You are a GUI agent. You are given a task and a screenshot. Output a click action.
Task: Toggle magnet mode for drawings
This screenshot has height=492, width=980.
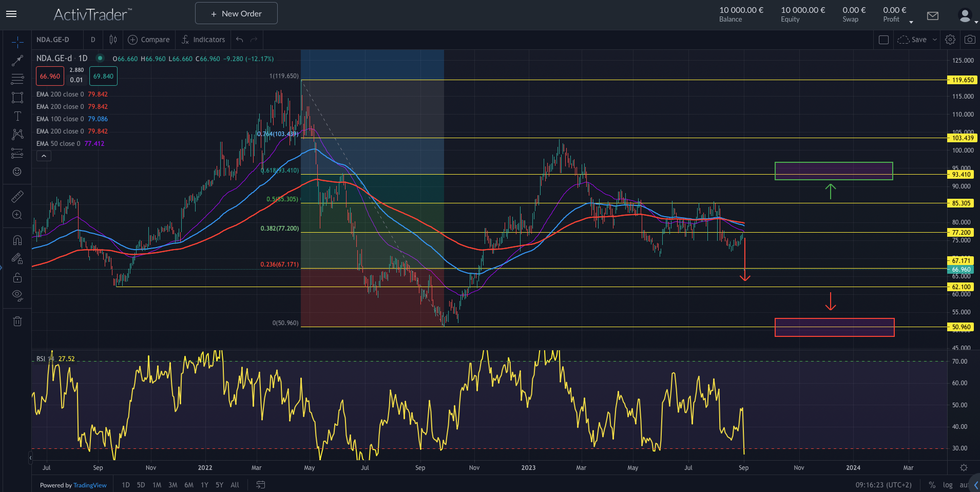point(17,240)
